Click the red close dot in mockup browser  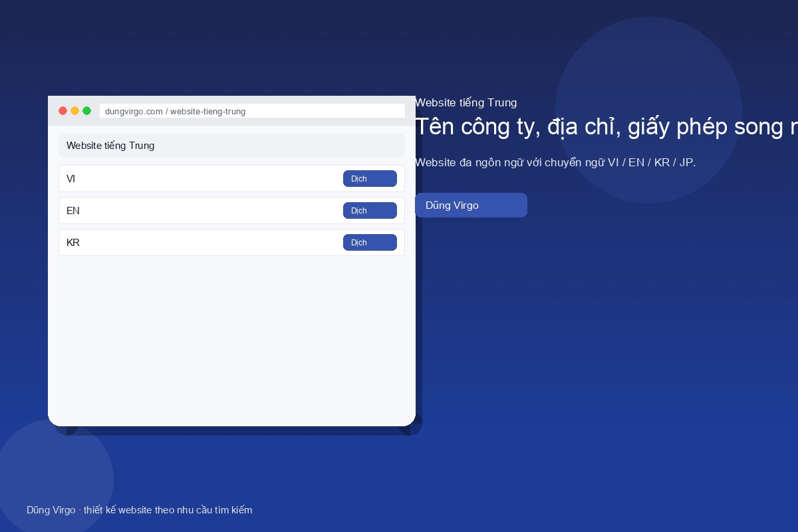pyautogui.click(x=63, y=111)
